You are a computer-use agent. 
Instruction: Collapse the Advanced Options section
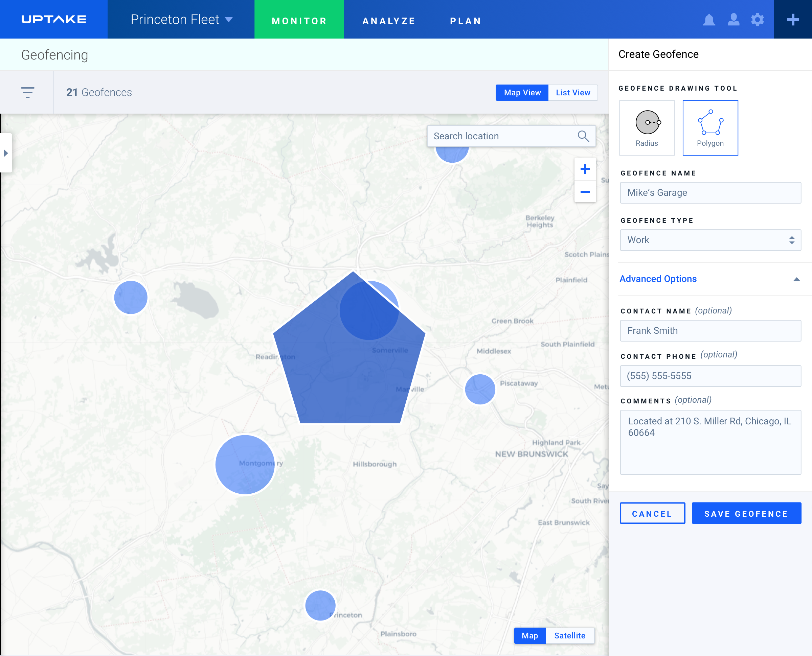click(796, 279)
